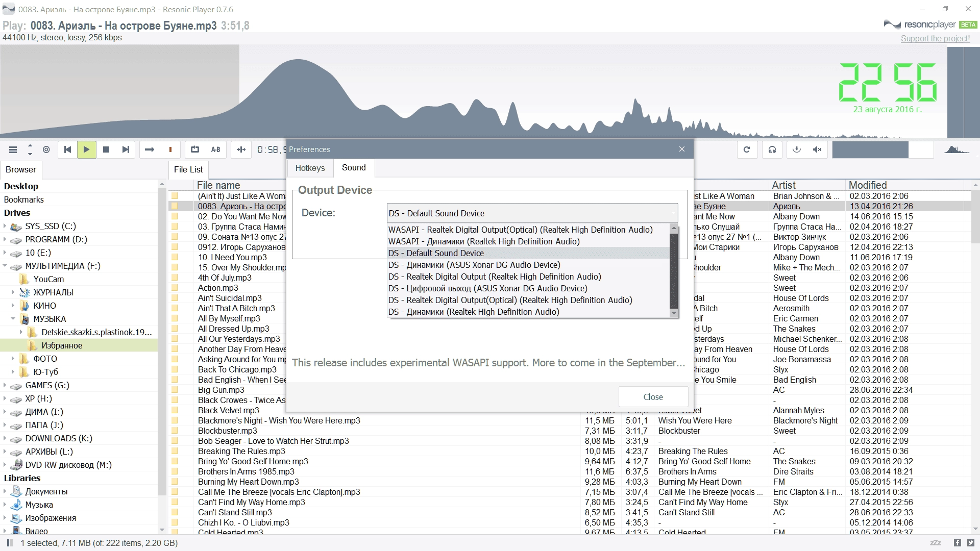This screenshot has height=551, width=980.
Task: Choose WASAPI Динамики Realtek device
Action: (484, 241)
